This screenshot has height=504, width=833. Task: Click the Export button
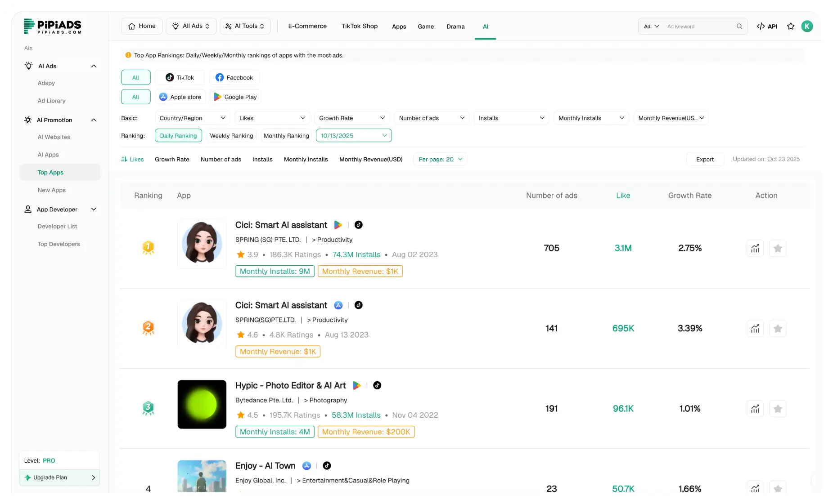[705, 159]
